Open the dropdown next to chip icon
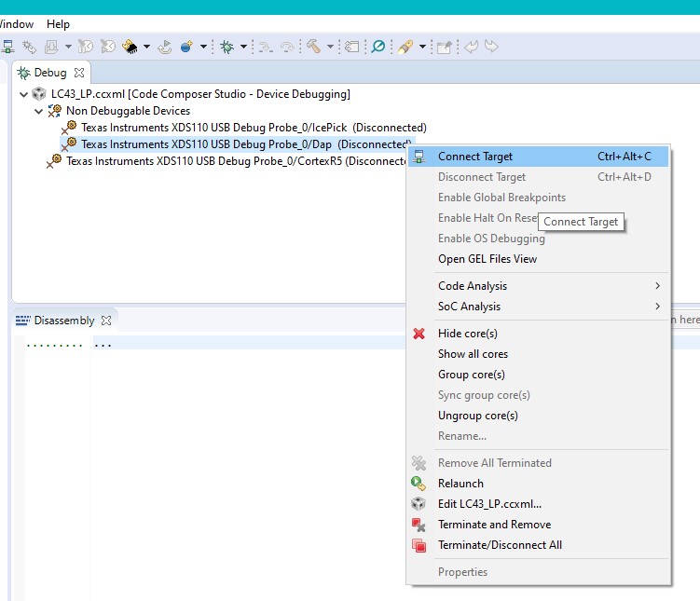The image size is (700, 601). (x=146, y=47)
